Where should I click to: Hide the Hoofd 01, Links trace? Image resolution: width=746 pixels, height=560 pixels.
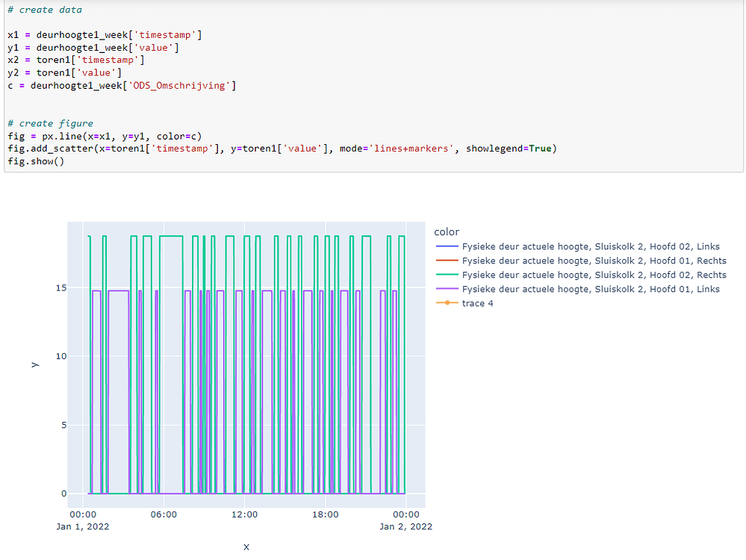[x=591, y=289]
